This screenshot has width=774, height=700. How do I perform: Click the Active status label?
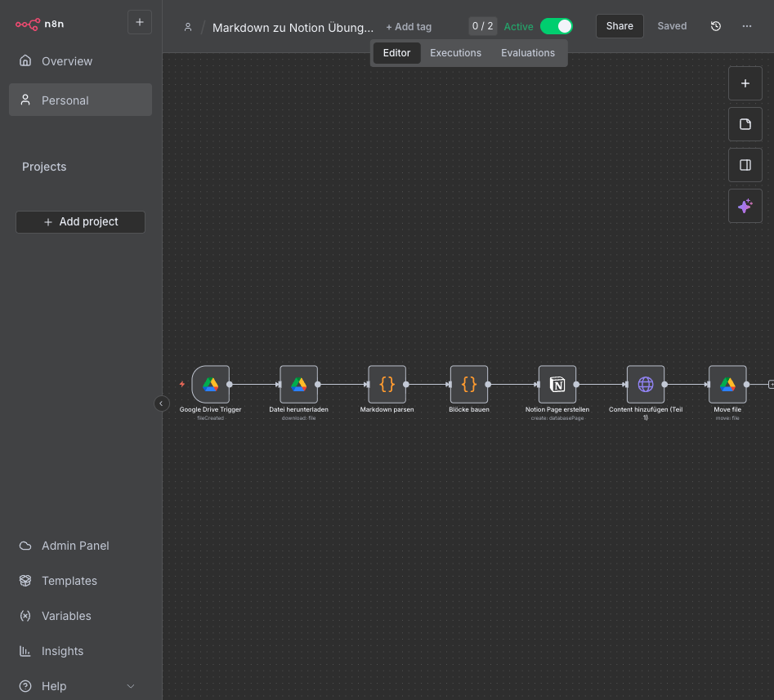pos(518,27)
